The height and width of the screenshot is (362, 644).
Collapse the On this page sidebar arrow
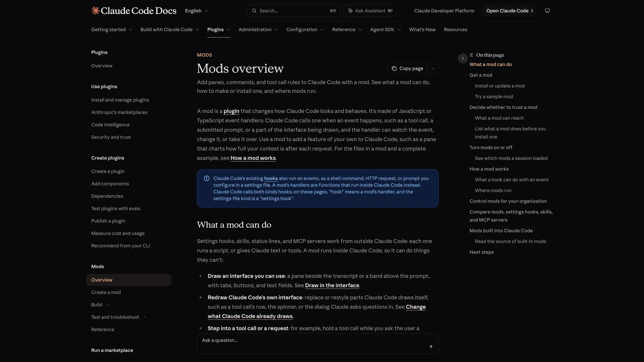(x=463, y=58)
